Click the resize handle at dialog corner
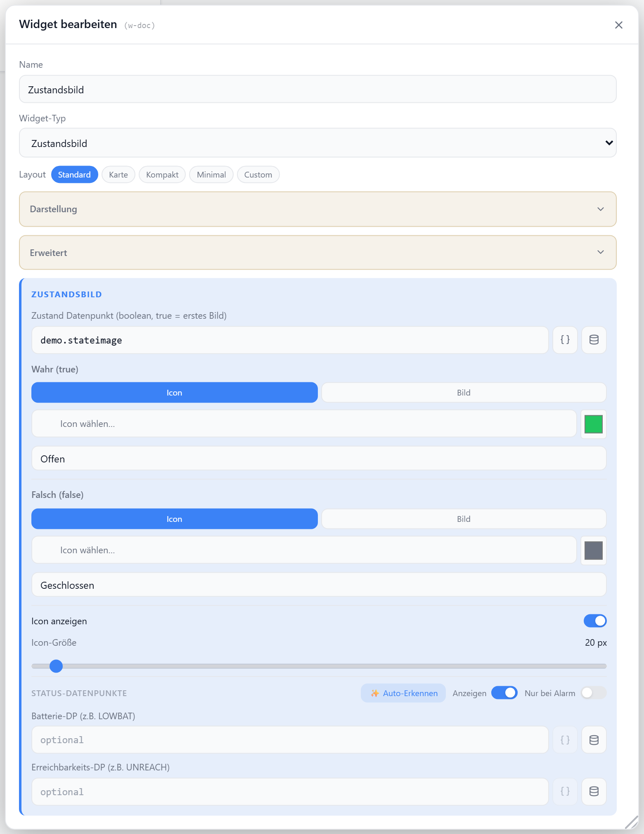Viewport: 644px width, 834px height. tap(632, 822)
